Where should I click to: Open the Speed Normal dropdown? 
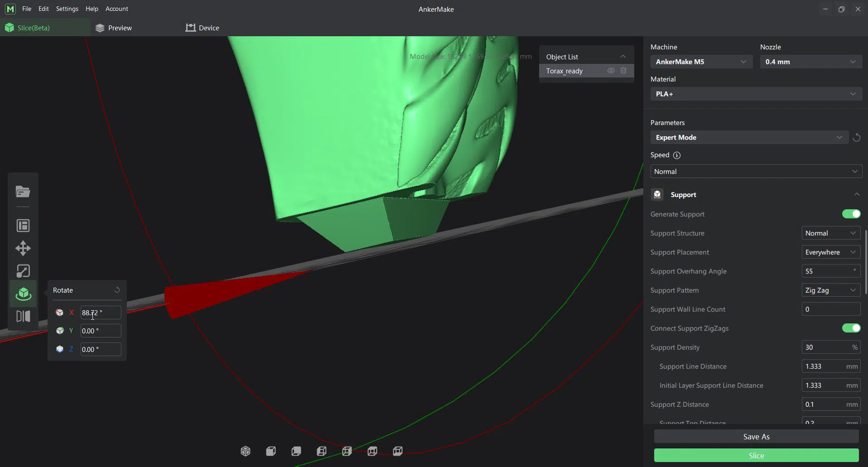pyautogui.click(x=756, y=172)
